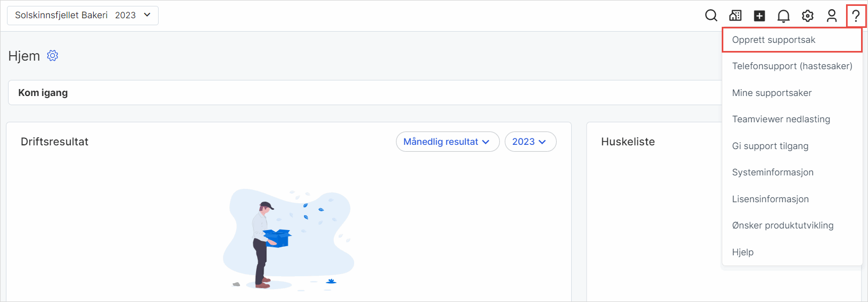The height and width of the screenshot is (302, 868).
Task: Select Lisensinformasjon
Action: tap(770, 199)
